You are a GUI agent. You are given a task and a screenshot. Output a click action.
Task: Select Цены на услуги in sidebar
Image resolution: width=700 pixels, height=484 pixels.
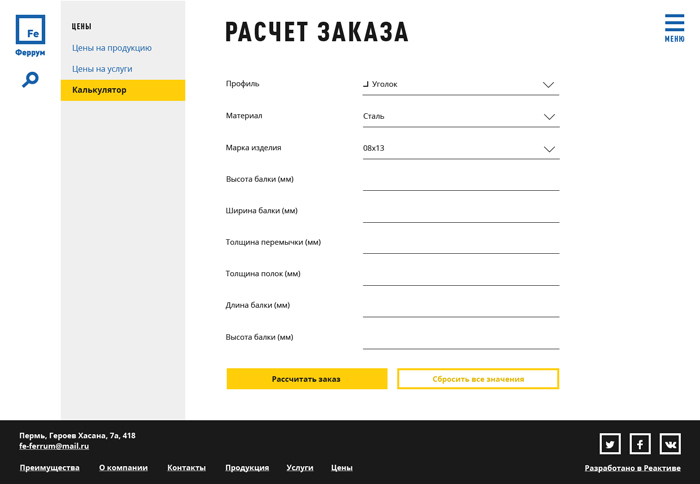point(102,69)
